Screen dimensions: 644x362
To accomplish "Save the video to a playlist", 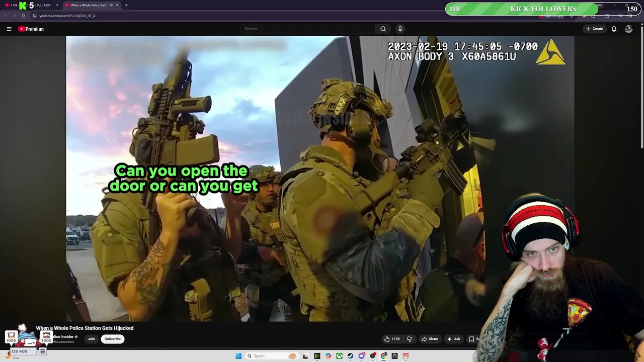I will pos(472,339).
